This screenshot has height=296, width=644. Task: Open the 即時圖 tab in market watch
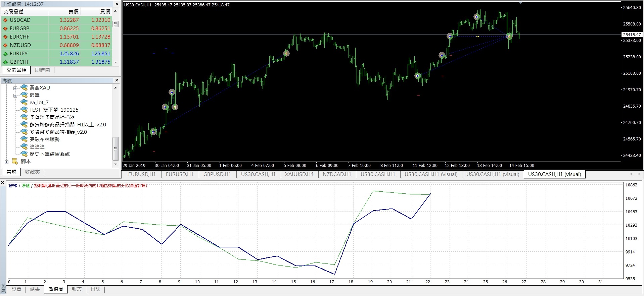[42, 70]
